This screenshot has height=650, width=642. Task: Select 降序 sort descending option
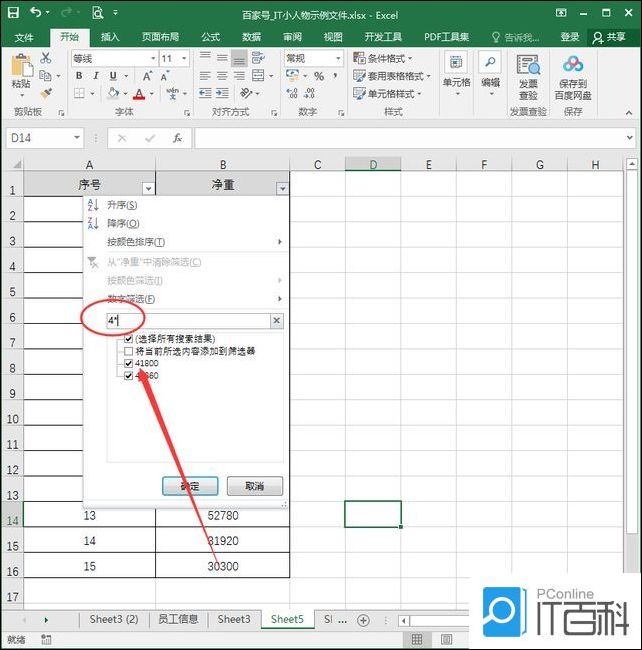(123, 223)
